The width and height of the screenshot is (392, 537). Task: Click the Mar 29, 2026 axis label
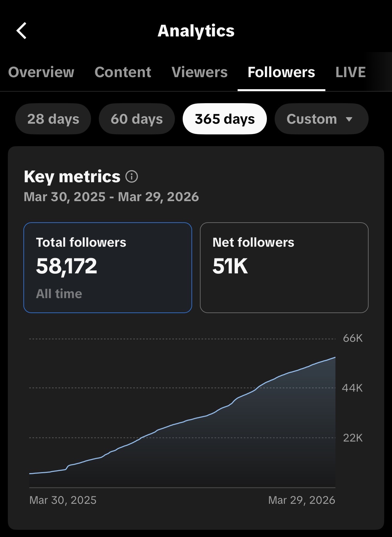[302, 500]
